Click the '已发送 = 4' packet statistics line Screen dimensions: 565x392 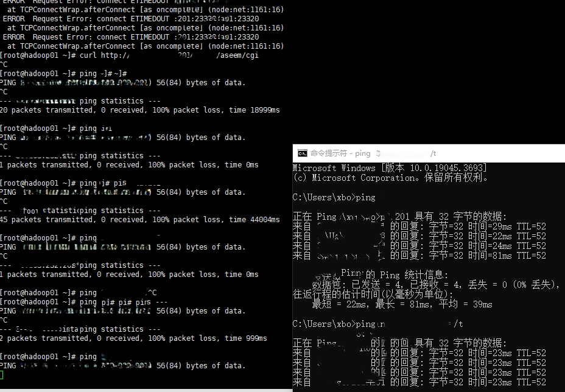436,285
